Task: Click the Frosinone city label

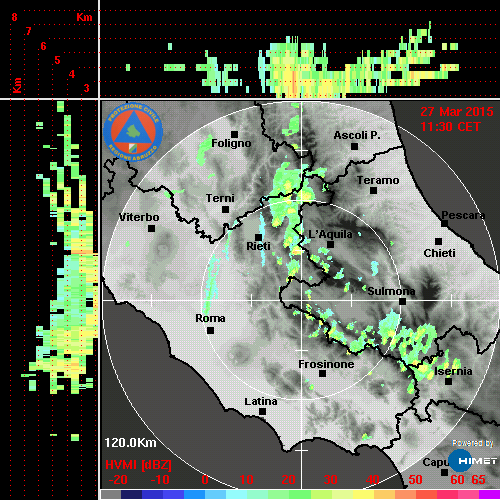Action: tap(326, 364)
